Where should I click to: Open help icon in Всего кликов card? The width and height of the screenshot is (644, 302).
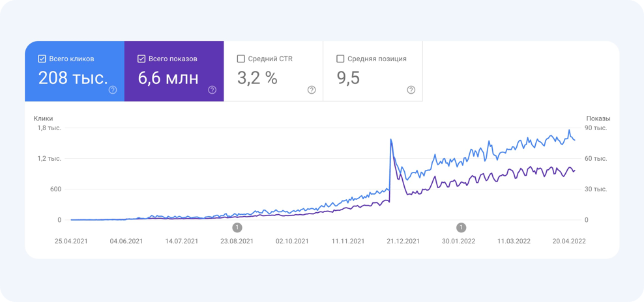113,90
